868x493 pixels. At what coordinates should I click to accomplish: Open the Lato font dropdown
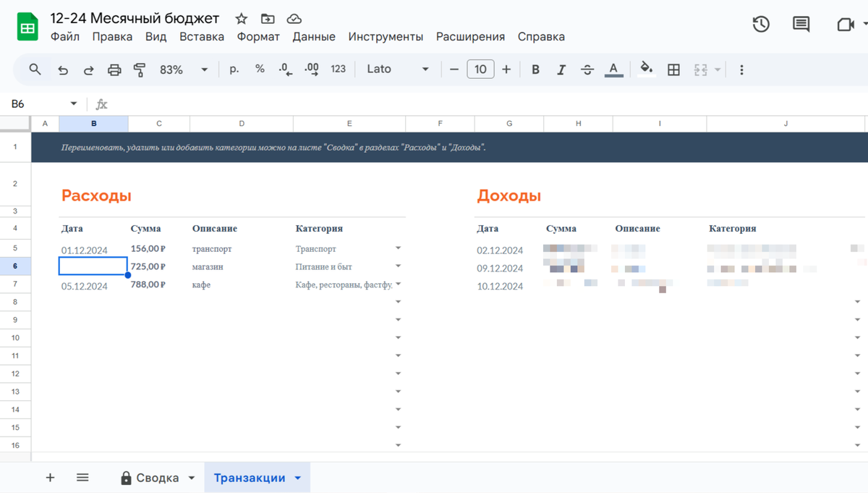pos(398,69)
